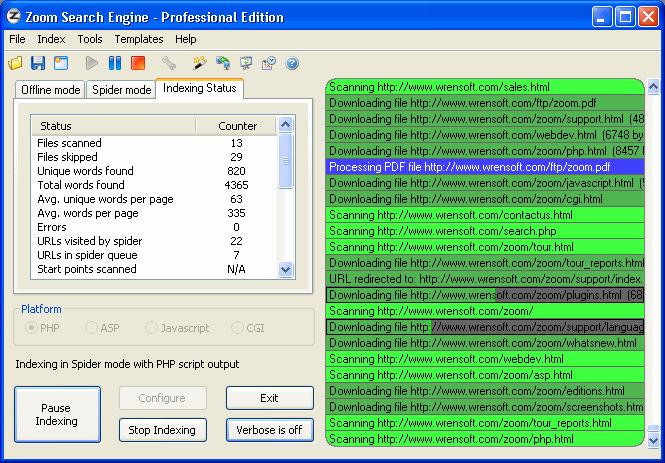Click the save floppy disk icon
Image resolution: width=665 pixels, height=463 pixels.
[38, 64]
